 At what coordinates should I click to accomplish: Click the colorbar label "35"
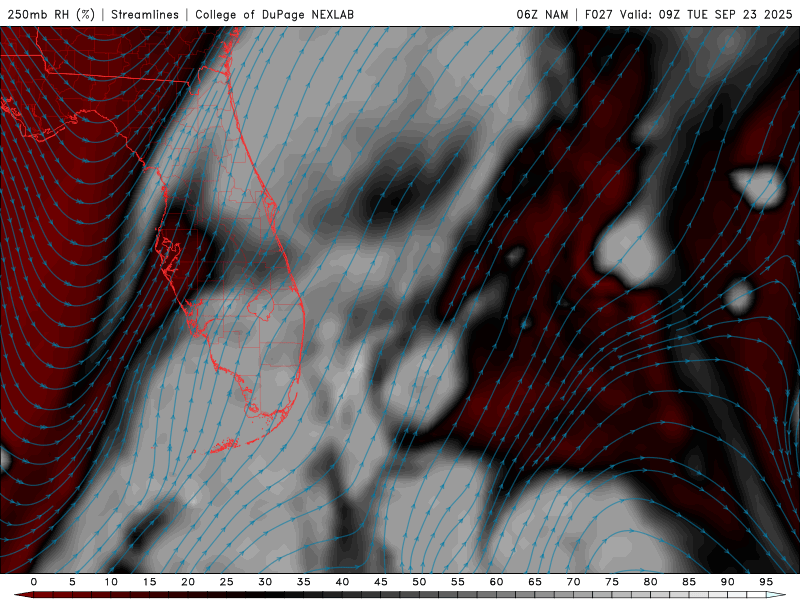304,582
